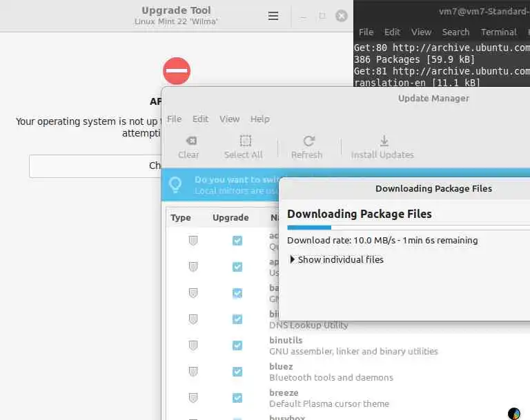Open the File menu in the Terminal window
The image size is (530, 420).
click(x=366, y=32)
